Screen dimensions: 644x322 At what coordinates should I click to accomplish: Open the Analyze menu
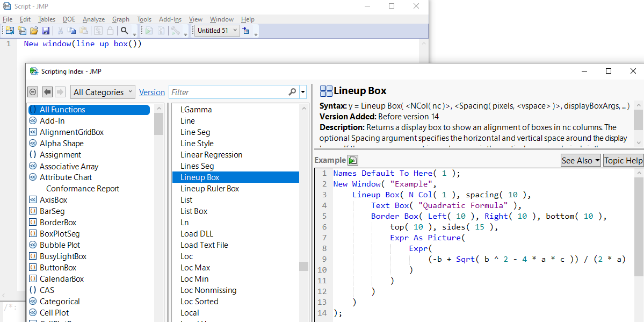click(93, 19)
